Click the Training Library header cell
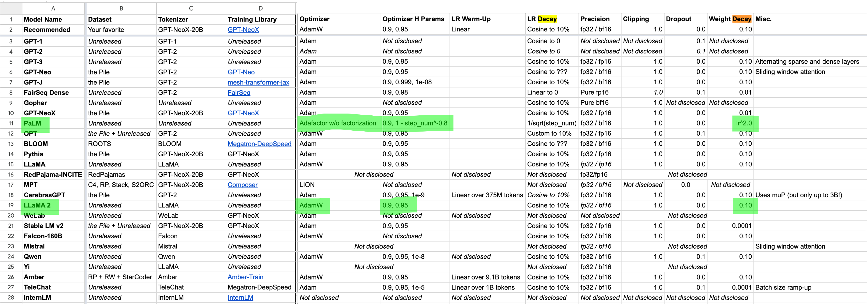This screenshot has height=305, width=868. click(260, 20)
